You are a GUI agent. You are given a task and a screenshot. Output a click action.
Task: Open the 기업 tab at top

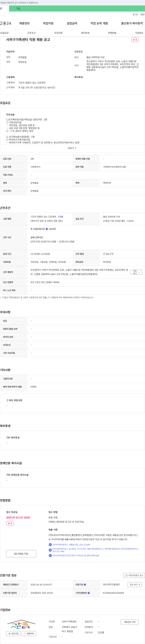(x=18, y=8)
